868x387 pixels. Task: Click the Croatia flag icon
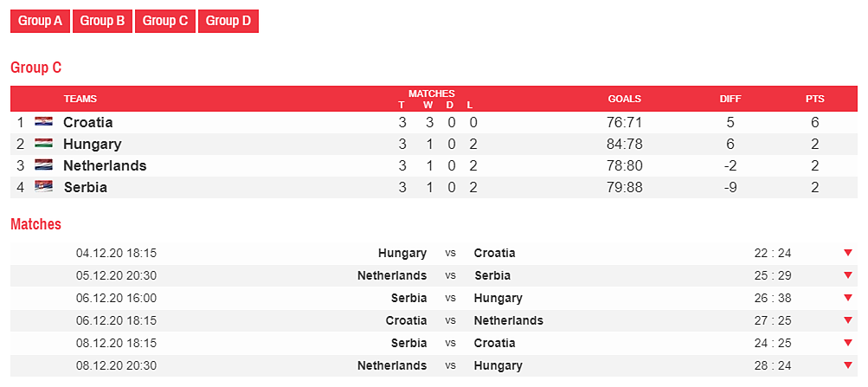pos(43,122)
